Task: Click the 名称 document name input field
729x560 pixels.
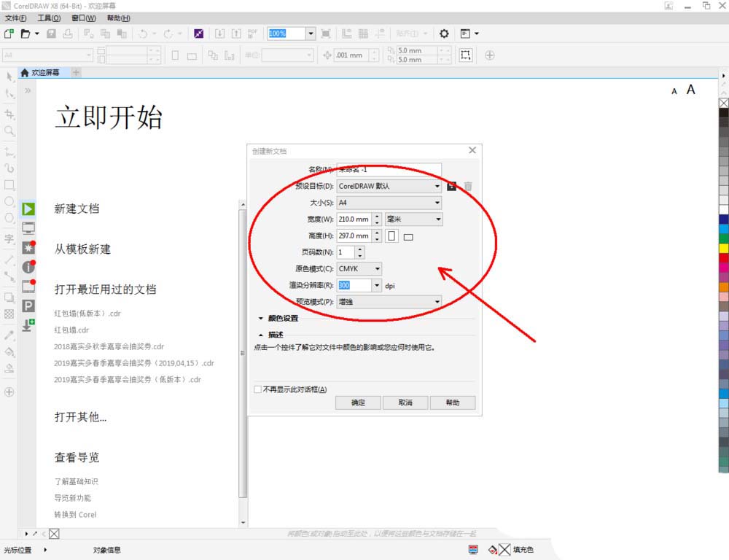Action: 389,169
